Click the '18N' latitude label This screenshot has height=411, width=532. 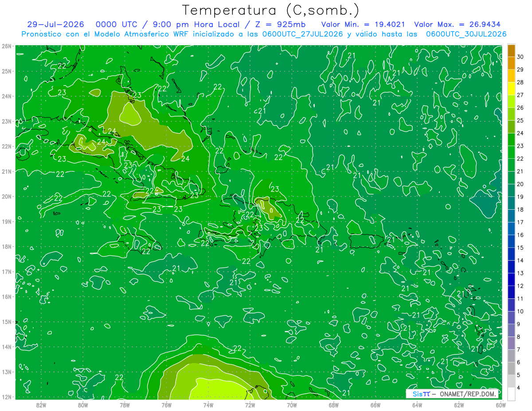[7, 247]
